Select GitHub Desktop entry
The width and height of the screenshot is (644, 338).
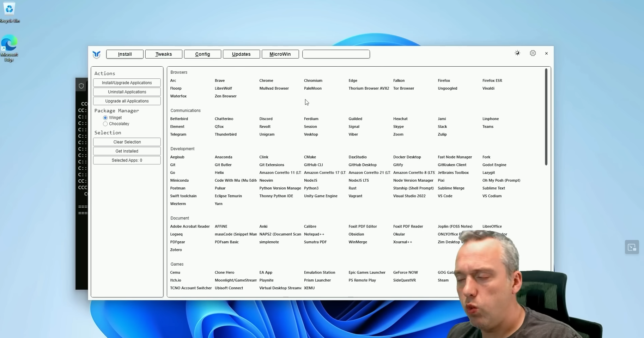363,165
